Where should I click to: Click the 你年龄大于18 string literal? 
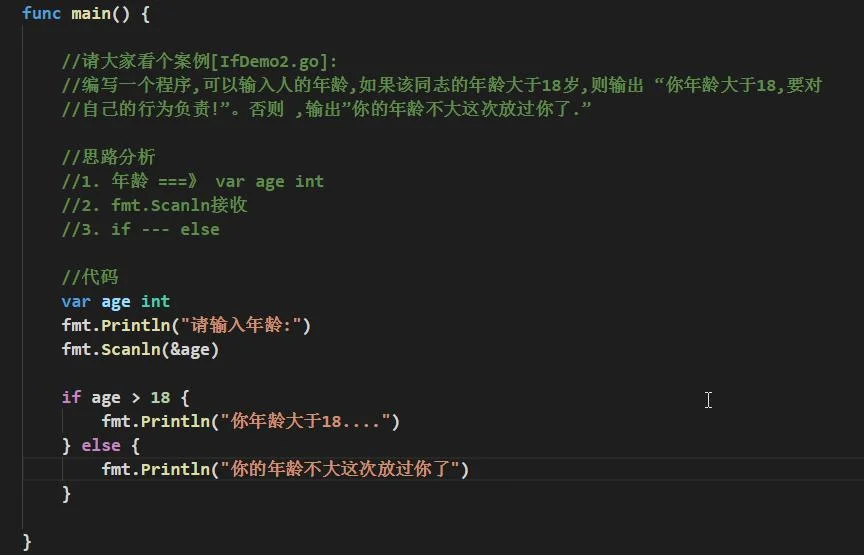(x=305, y=421)
